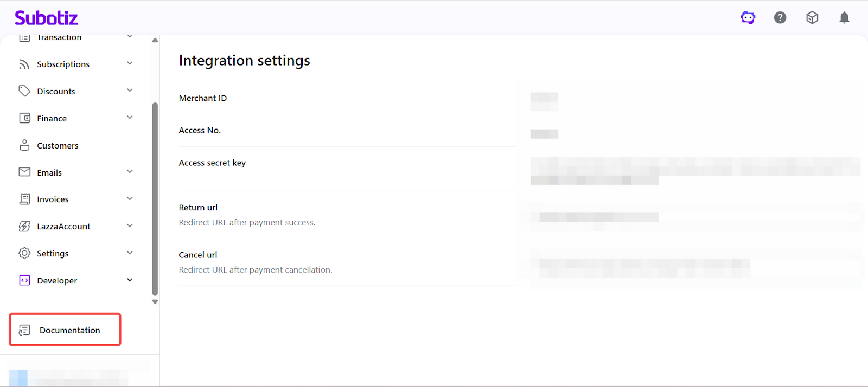868x387 pixels.
Task: Click the Finance wallet icon
Action: (24, 118)
